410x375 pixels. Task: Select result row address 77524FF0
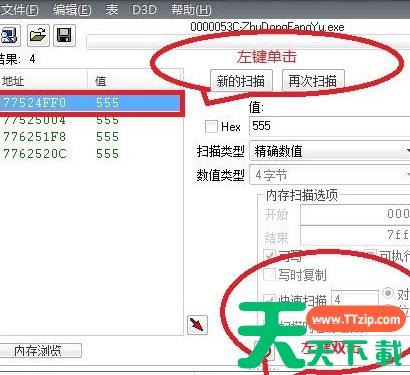pos(90,103)
